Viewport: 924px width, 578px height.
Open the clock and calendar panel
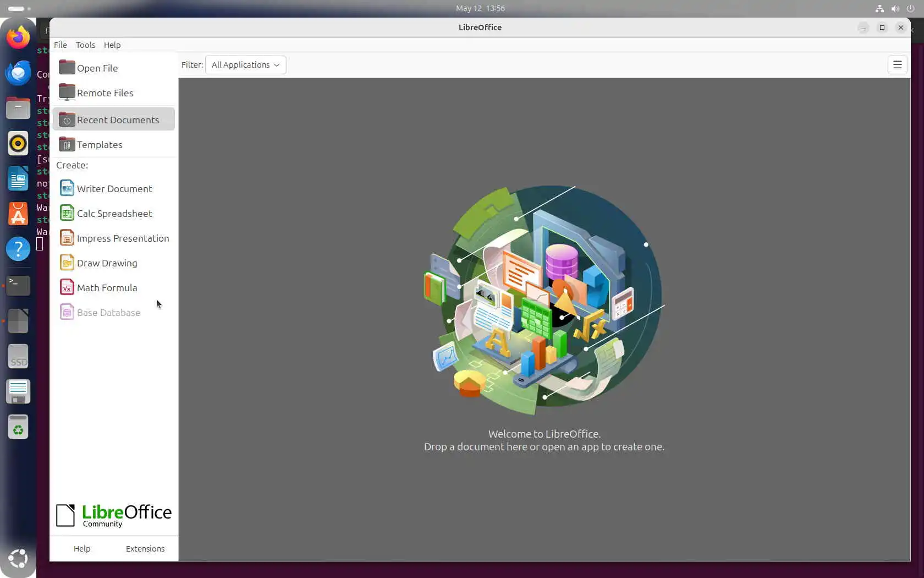pos(480,8)
